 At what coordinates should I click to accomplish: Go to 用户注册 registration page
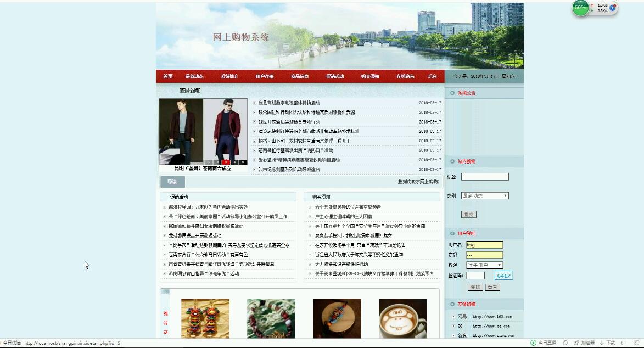pyautogui.click(x=265, y=76)
